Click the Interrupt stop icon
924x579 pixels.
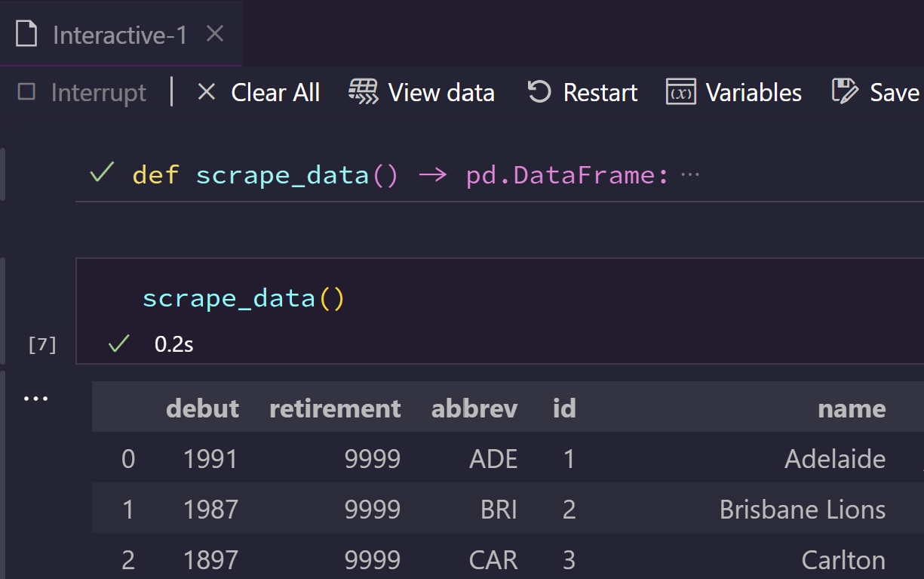27,92
